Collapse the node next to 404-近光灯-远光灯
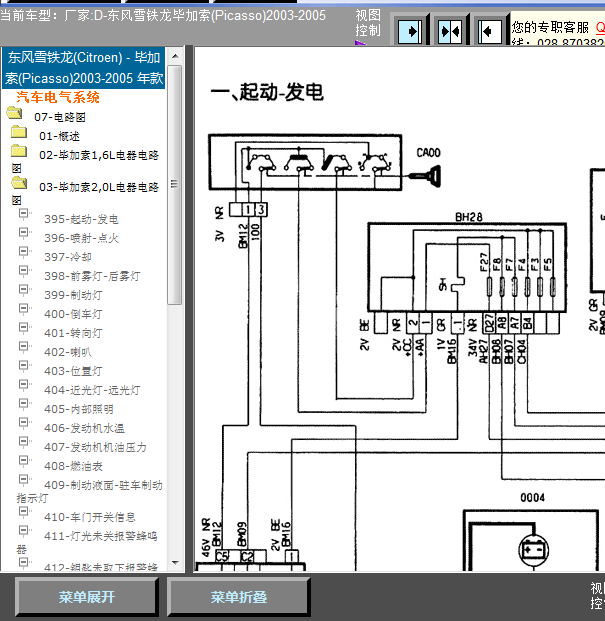605x621 pixels. coord(24,385)
